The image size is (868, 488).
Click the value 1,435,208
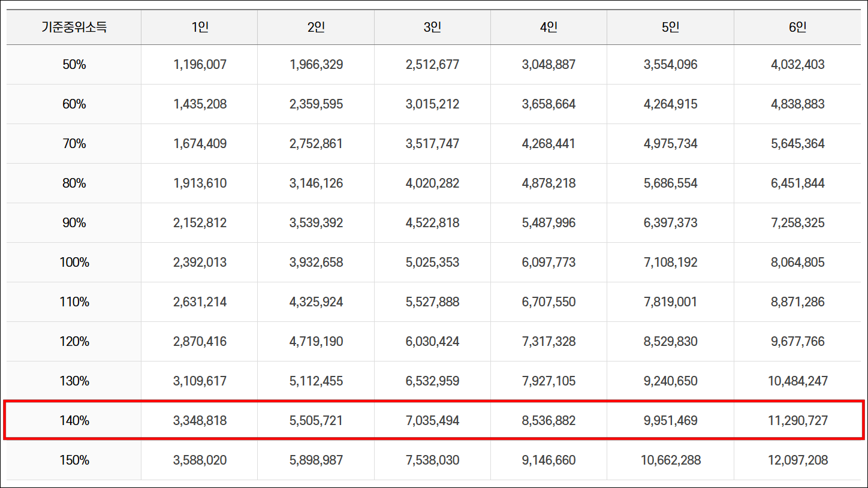tap(200, 104)
